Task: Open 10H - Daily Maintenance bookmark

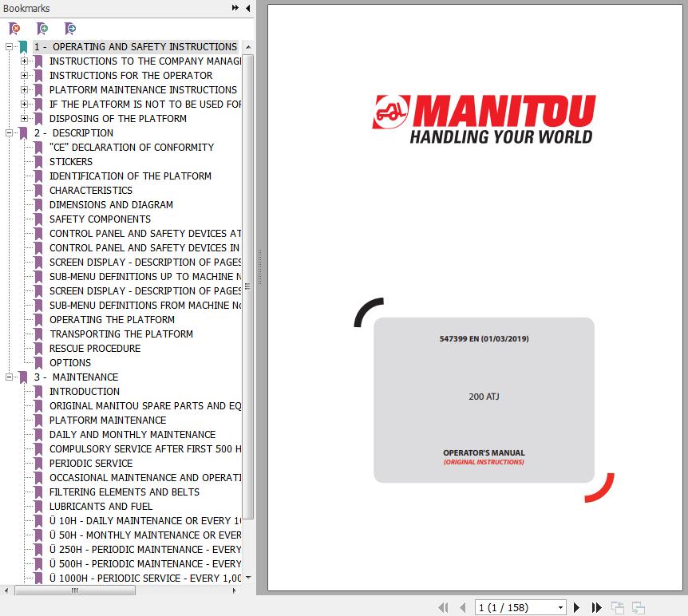Action: (x=145, y=521)
